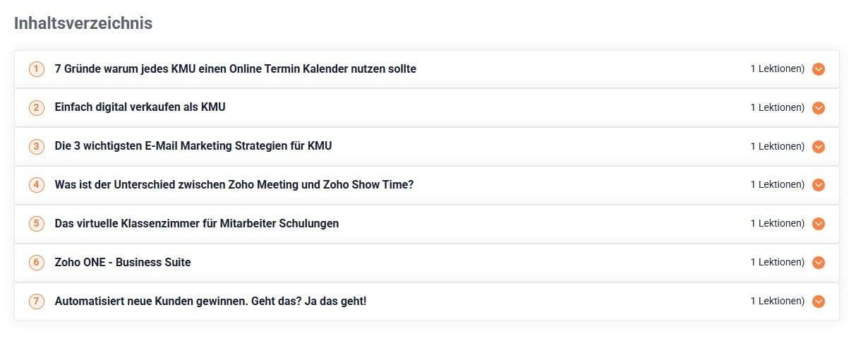Viewport: 868px width, 346px height.
Task: Select 'Die 3 wichtigsten E-Mail Marketing Strategien' title
Action: point(193,146)
